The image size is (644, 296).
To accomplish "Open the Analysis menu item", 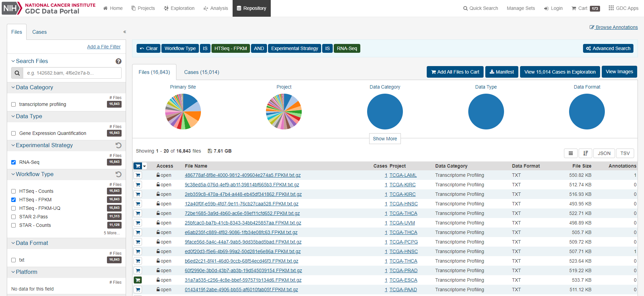I will coord(216,8).
